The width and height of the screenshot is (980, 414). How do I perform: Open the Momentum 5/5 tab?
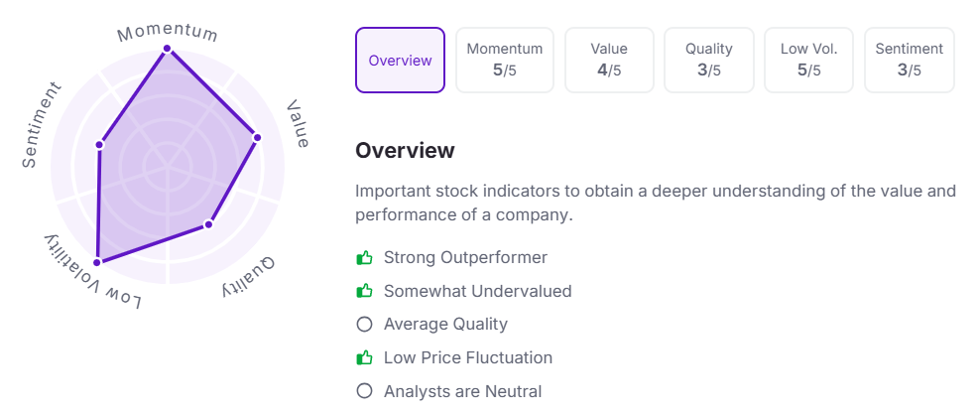504,61
